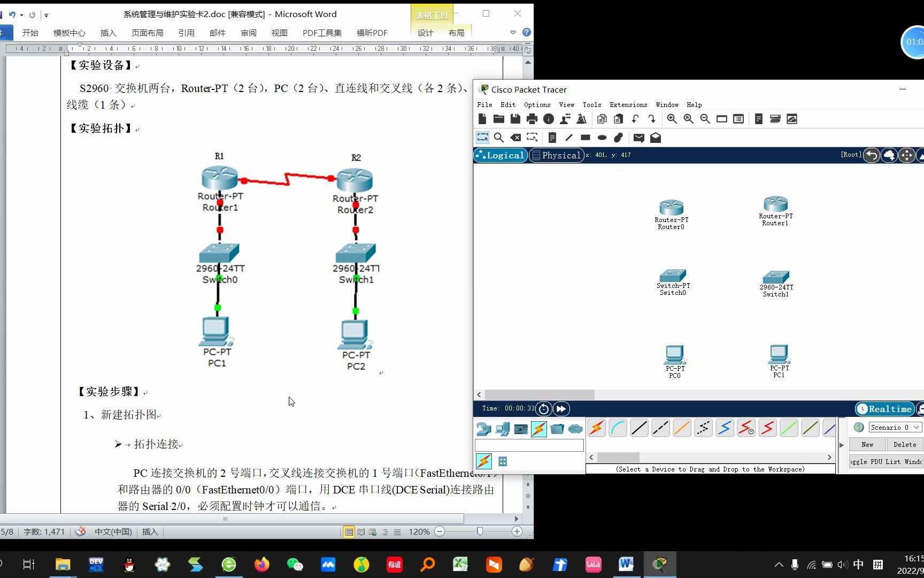The height and width of the screenshot is (578, 924).
Task: Pick the automatic connection type lightning icon
Action: point(597,428)
